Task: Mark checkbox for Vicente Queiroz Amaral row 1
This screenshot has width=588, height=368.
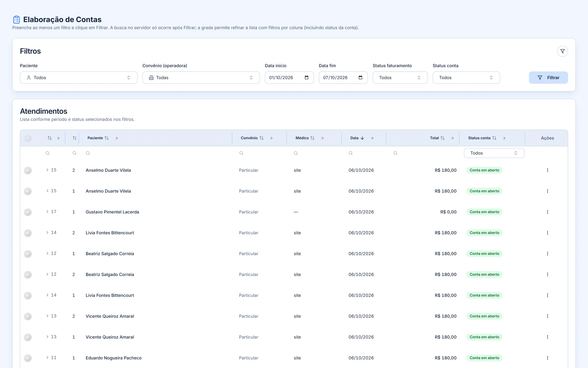Action: coord(28,337)
